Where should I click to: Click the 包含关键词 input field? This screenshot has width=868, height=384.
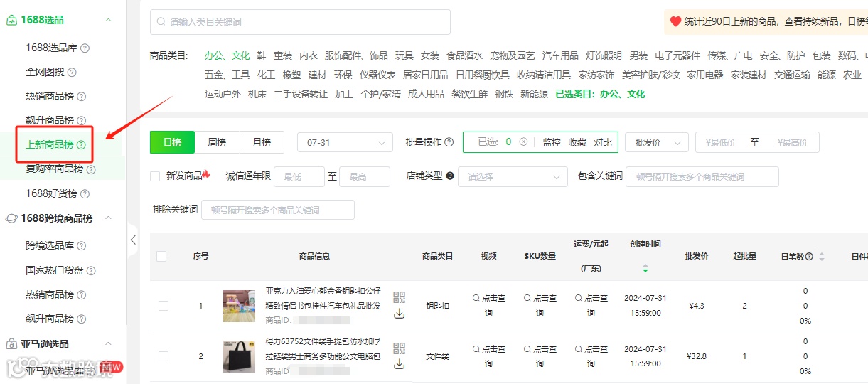pos(702,176)
